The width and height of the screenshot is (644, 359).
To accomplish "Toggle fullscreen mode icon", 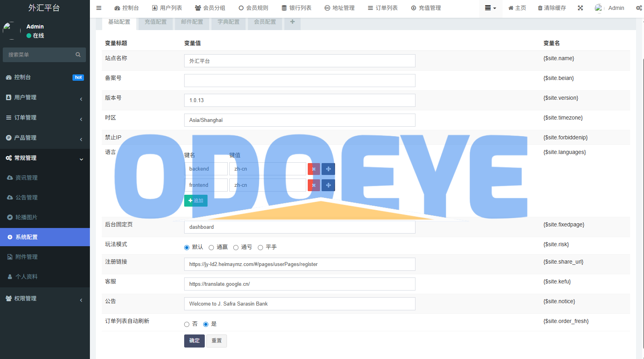I will pyautogui.click(x=580, y=8).
